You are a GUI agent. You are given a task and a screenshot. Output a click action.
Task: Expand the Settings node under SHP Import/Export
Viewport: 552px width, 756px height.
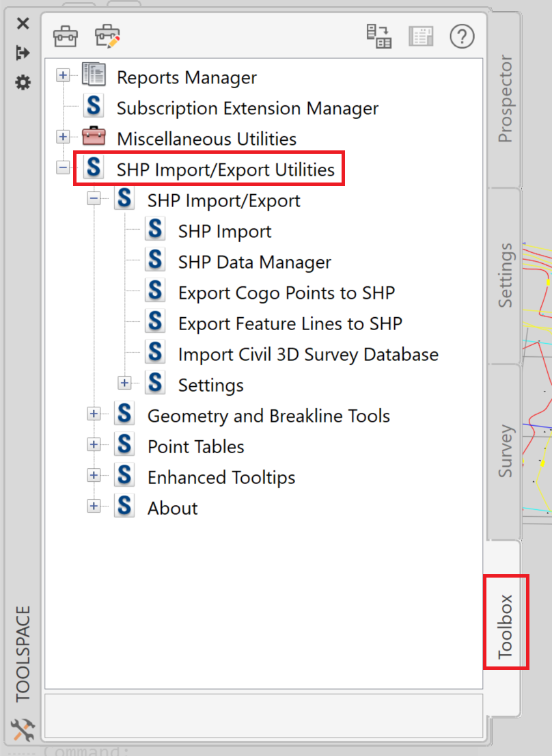(x=125, y=383)
